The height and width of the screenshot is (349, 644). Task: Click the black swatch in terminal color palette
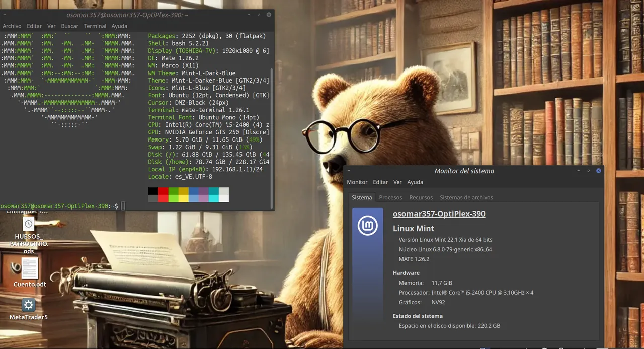coord(153,191)
